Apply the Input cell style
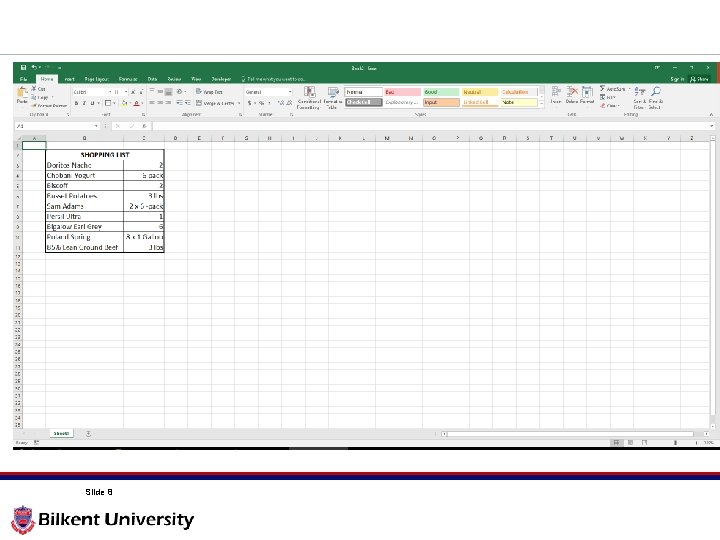This screenshot has width=720, height=540. tap(441, 102)
